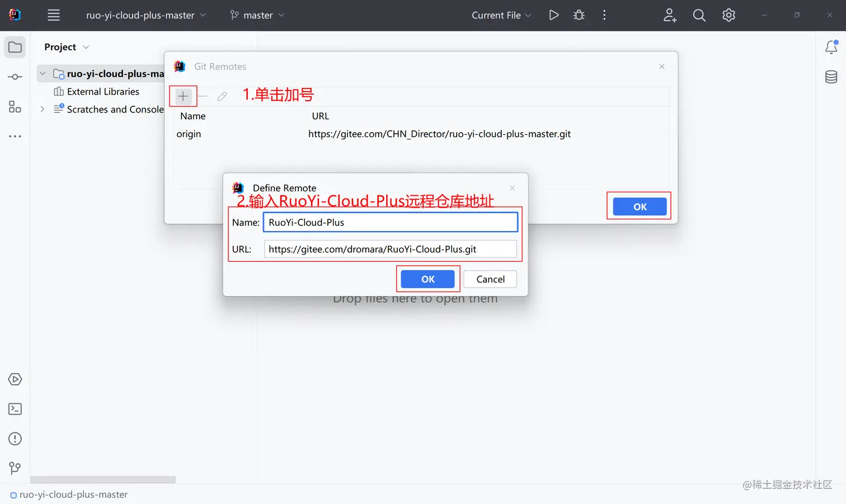Open the main hamburger menu

pyautogui.click(x=54, y=15)
